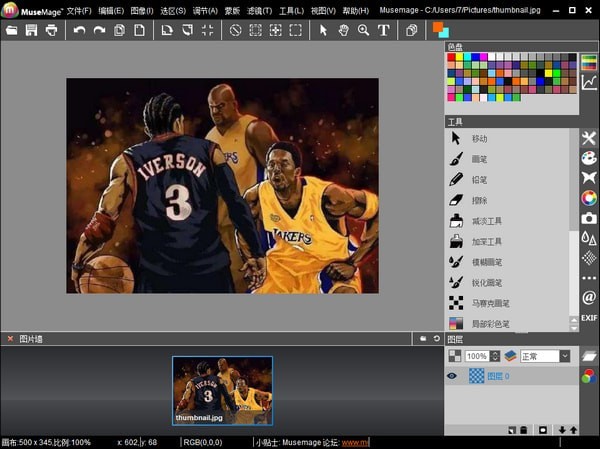Select the zoom magnifier tool
The width and height of the screenshot is (600, 449).
363,30
